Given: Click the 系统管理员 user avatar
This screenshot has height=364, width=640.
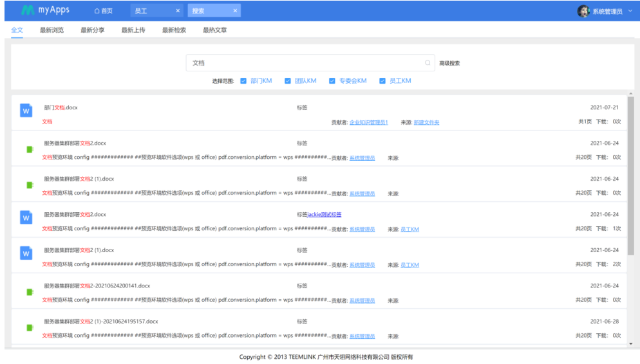Looking at the screenshot, I should click(583, 11).
